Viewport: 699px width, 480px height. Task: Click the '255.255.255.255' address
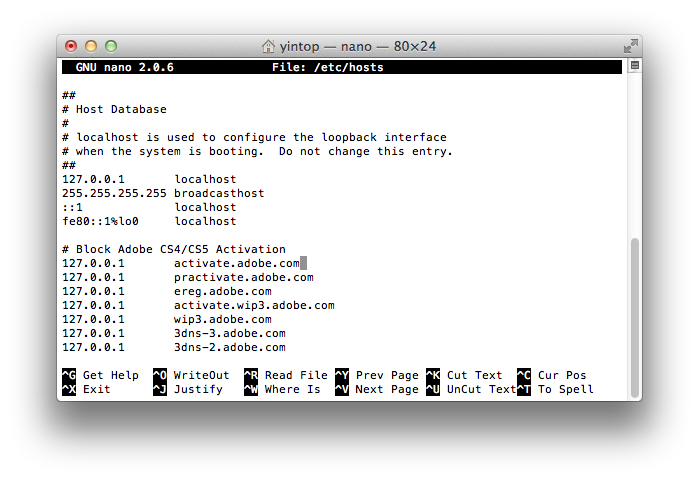(x=114, y=193)
